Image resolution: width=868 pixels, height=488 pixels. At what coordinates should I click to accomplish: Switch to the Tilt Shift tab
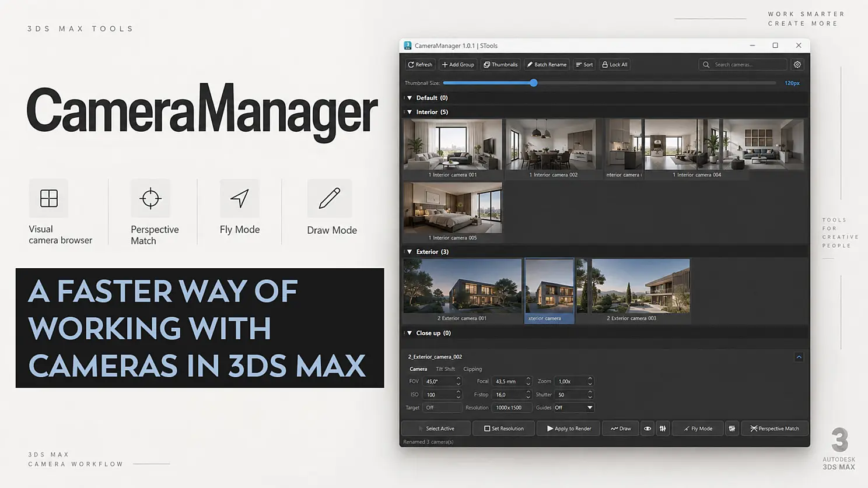(445, 369)
